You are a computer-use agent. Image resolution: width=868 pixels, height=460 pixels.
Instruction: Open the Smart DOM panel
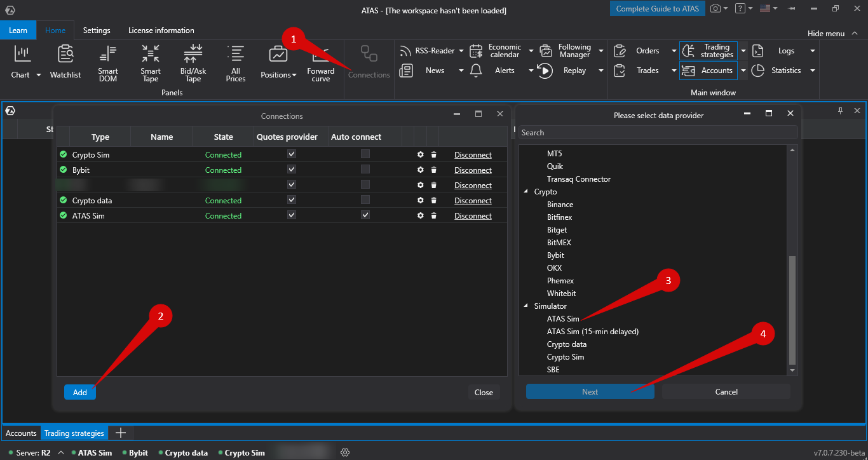pos(108,64)
